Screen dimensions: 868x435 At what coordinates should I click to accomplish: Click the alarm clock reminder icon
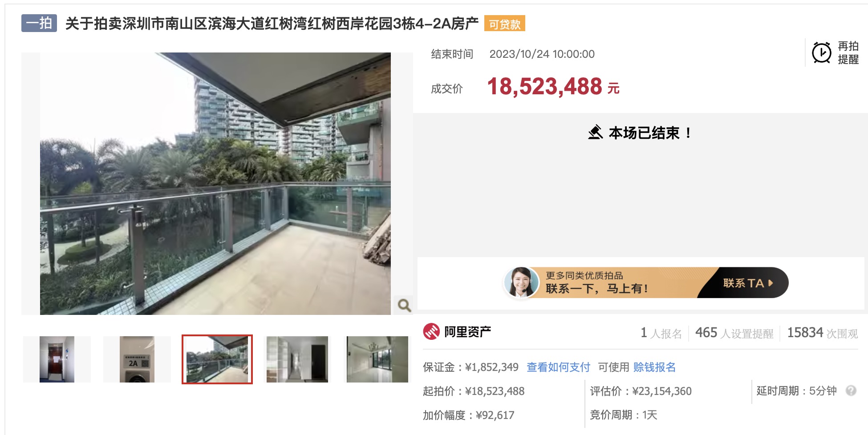[821, 53]
